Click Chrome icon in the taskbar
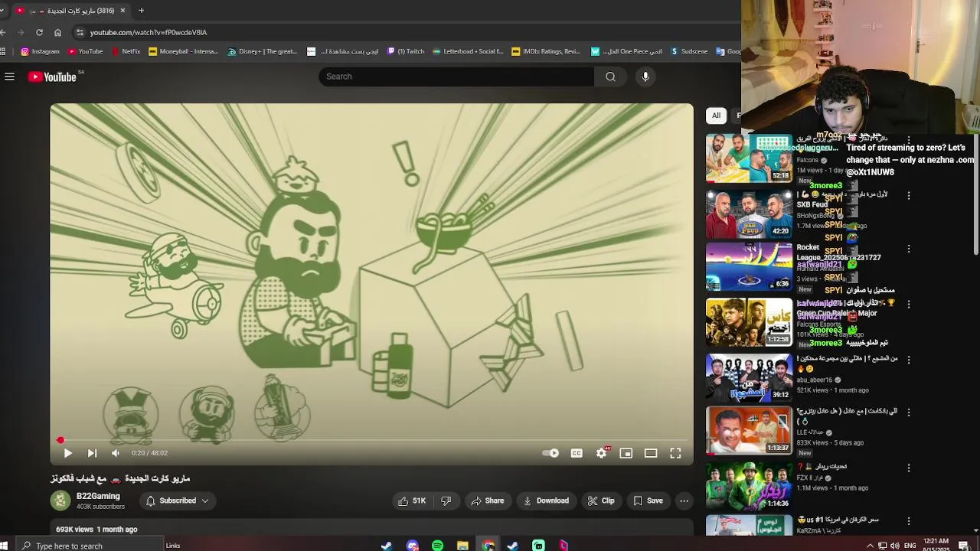Screen dimensions: 980x551 (x=488, y=546)
